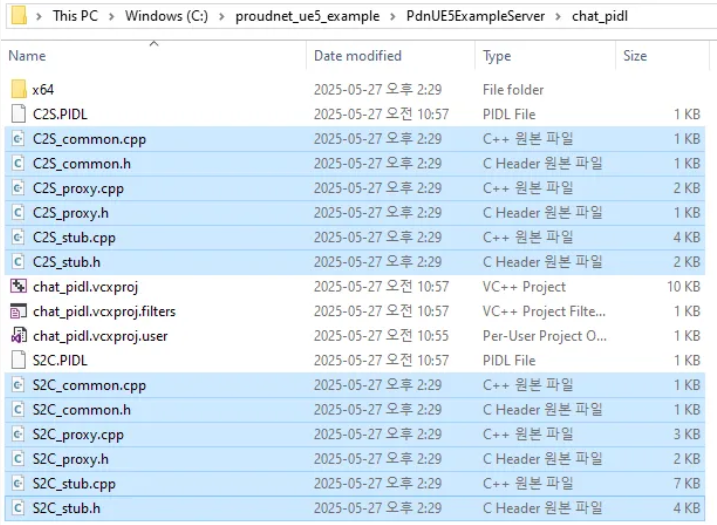Click the S2C_stub.h file icon

click(18, 508)
